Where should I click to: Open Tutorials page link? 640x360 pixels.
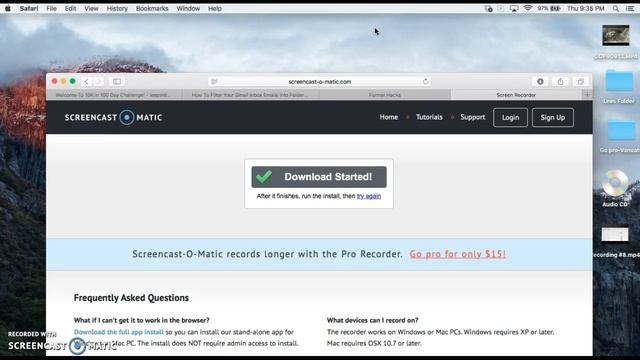click(429, 117)
